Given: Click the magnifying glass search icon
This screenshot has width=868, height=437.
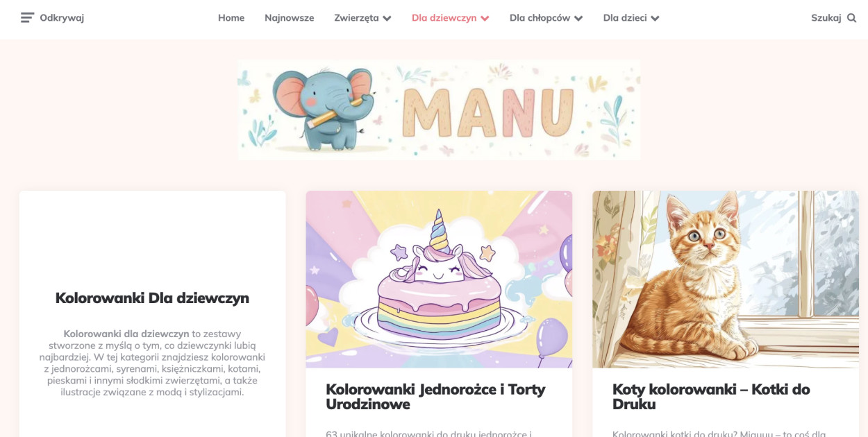Looking at the screenshot, I should click(x=852, y=18).
